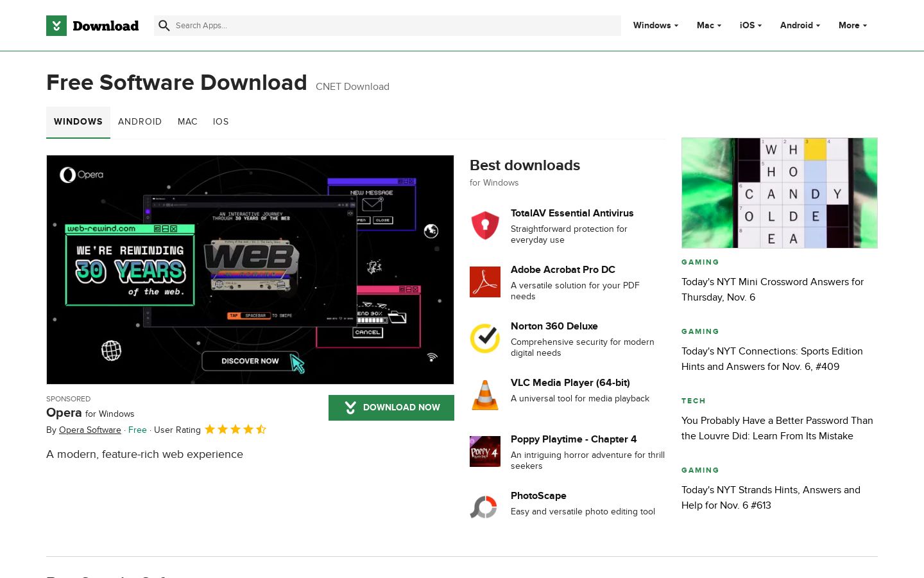
Task: Open the PhotoScape app icon
Action: click(485, 508)
